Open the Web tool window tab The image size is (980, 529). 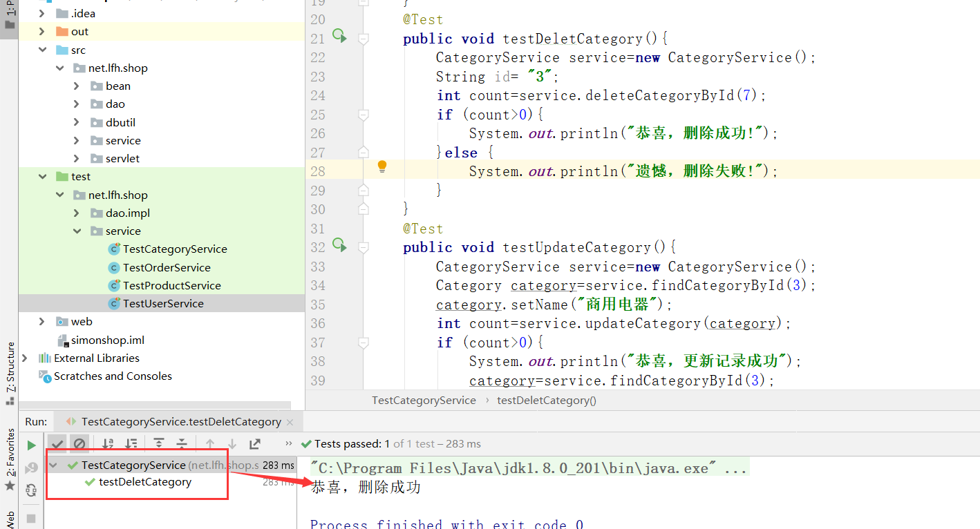point(10,519)
